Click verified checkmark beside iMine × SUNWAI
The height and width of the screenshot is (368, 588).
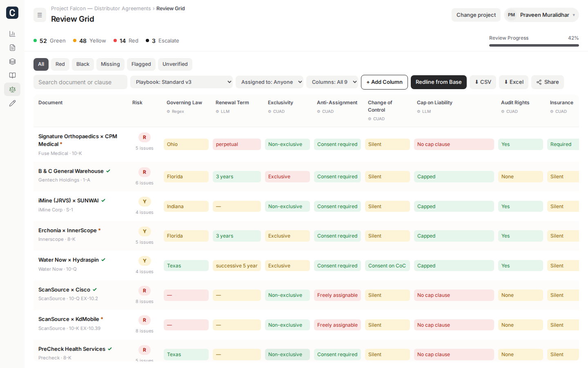pyautogui.click(x=103, y=201)
